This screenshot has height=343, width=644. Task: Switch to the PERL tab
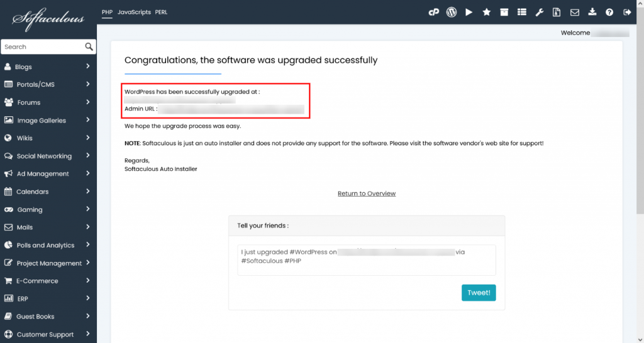[x=161, y=13]
